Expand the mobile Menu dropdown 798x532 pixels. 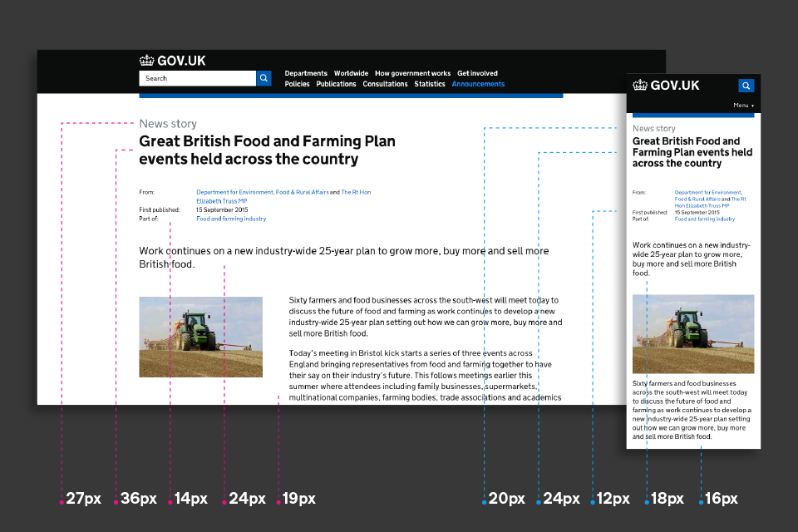743,106
